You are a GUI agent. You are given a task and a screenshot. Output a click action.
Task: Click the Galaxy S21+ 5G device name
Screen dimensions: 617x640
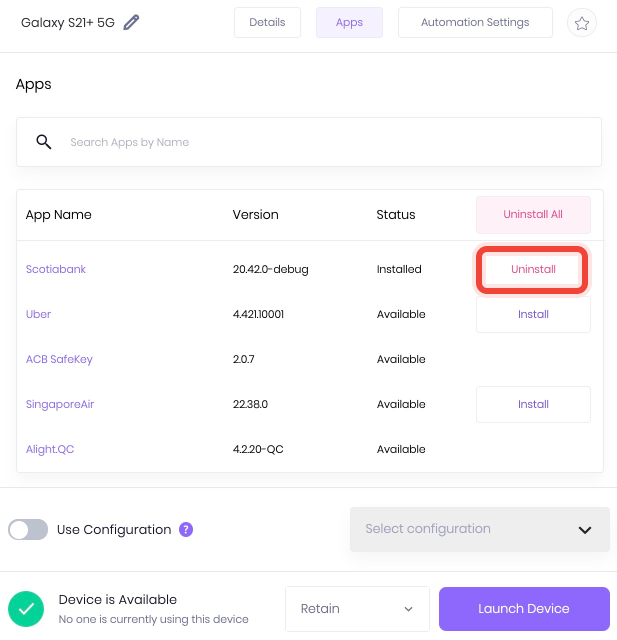tap(68, 22)
